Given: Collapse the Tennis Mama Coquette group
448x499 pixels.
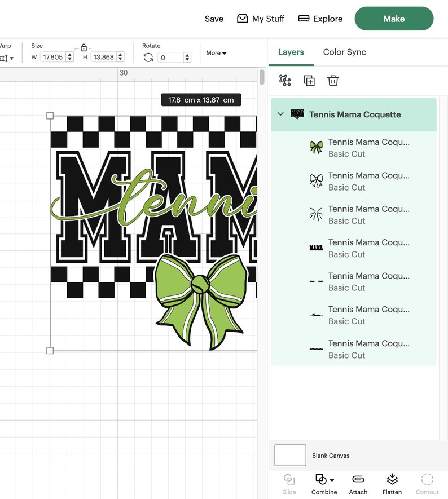Looking at the screenshot, I should point(280,114).
